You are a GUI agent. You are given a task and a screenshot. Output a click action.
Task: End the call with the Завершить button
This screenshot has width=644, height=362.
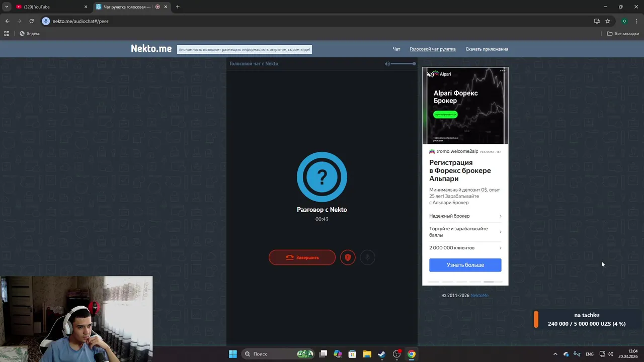coord(302,257)
